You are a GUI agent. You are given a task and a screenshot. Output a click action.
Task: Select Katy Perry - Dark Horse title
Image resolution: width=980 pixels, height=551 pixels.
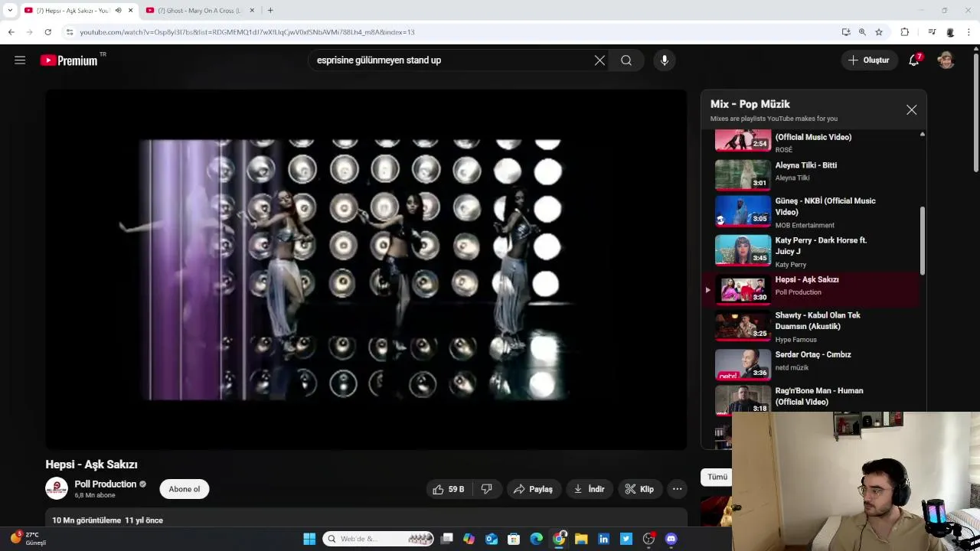tap(821, 246)
